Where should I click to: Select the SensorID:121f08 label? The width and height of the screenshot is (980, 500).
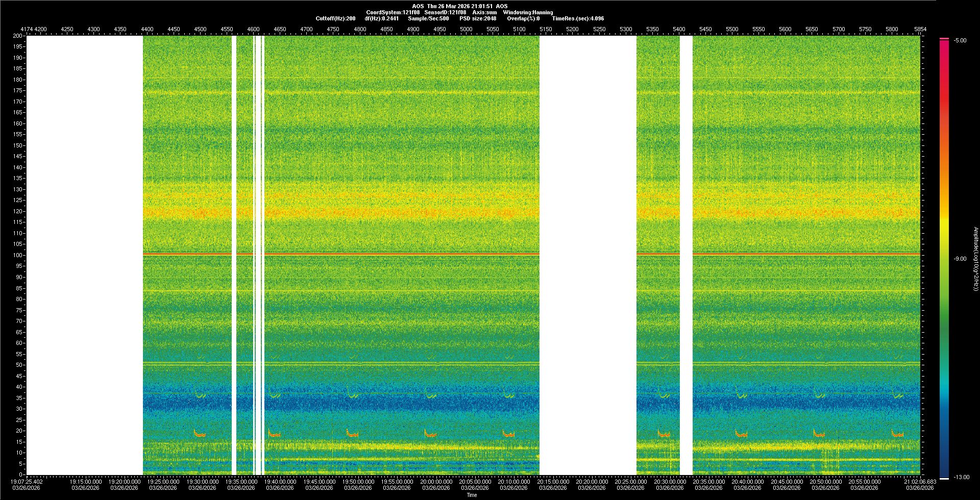point(445,12)
